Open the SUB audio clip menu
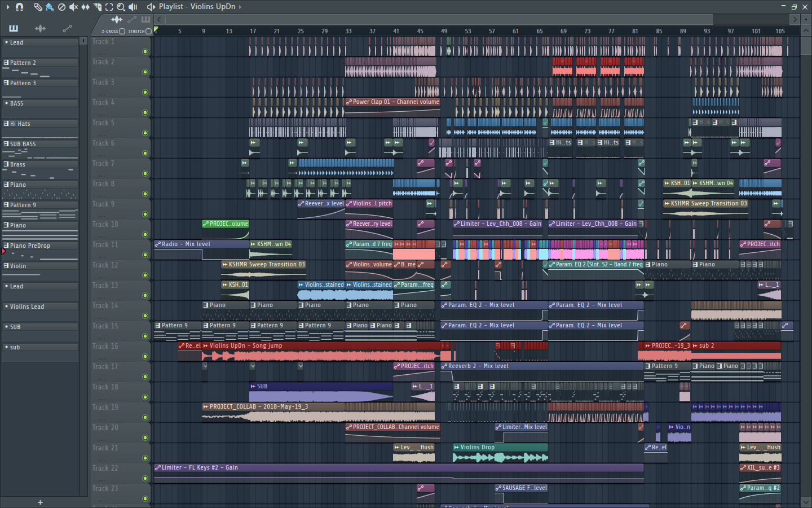 [x=253, y=387]
